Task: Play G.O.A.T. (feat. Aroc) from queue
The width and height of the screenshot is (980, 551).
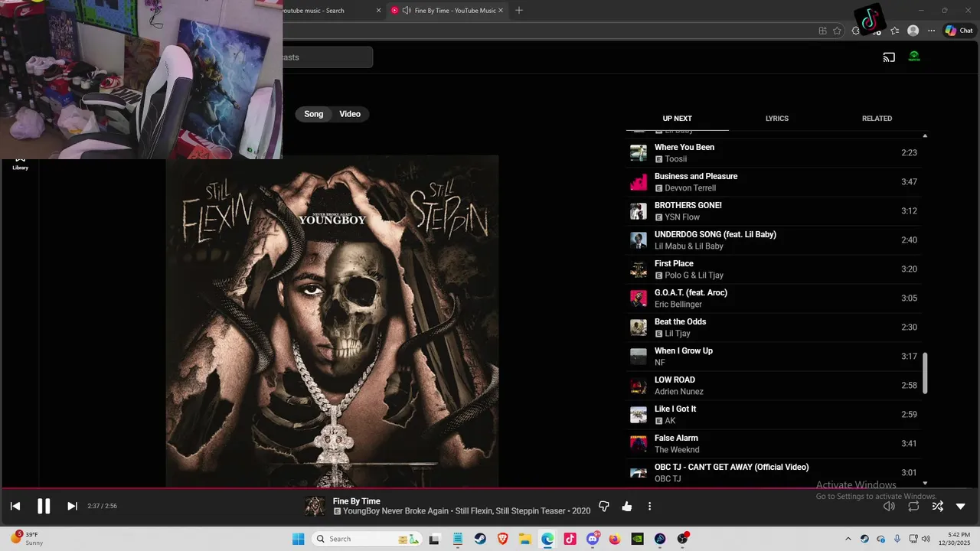Action: click(773, 298)
